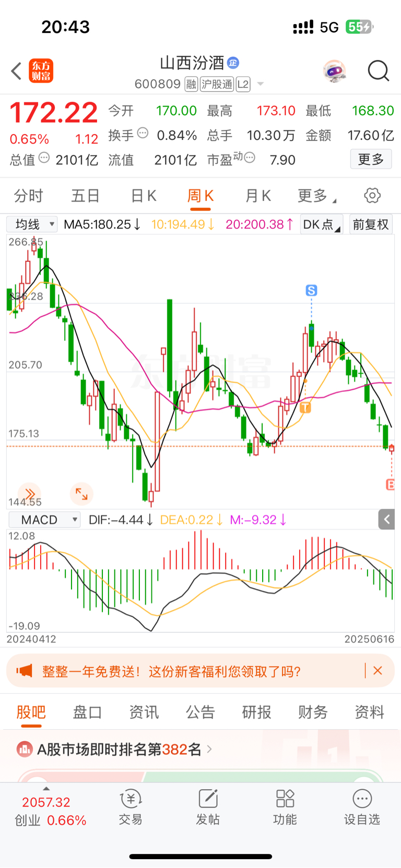Viewport: 401px width, 868px height.
Task: Tap the info icon beside 总值
Action: (x=44, y=157)
